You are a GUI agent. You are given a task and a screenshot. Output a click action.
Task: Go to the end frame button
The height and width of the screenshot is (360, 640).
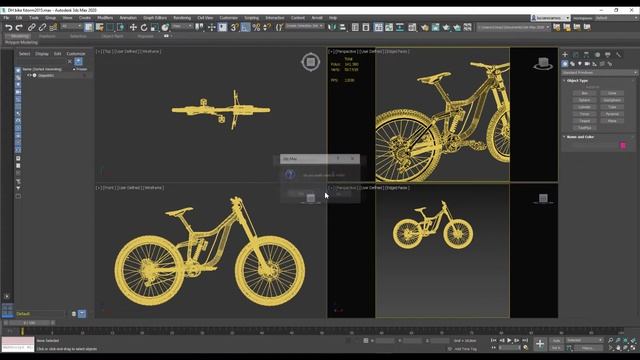(525, 340)
